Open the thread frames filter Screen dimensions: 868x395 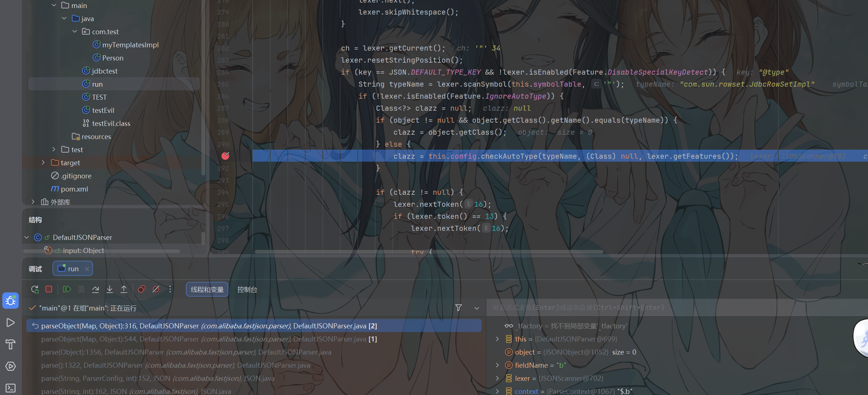(x=459, y=308)
